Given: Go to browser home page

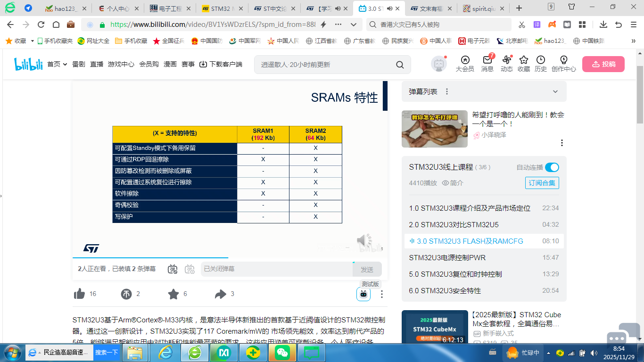Looking at the screenshot, I should tap(56, 25).
